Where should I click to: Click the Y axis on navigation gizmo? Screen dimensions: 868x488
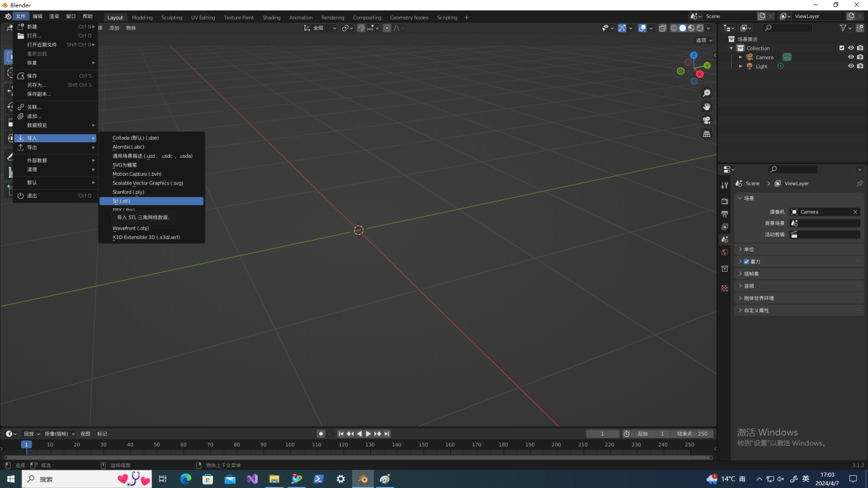707,66
